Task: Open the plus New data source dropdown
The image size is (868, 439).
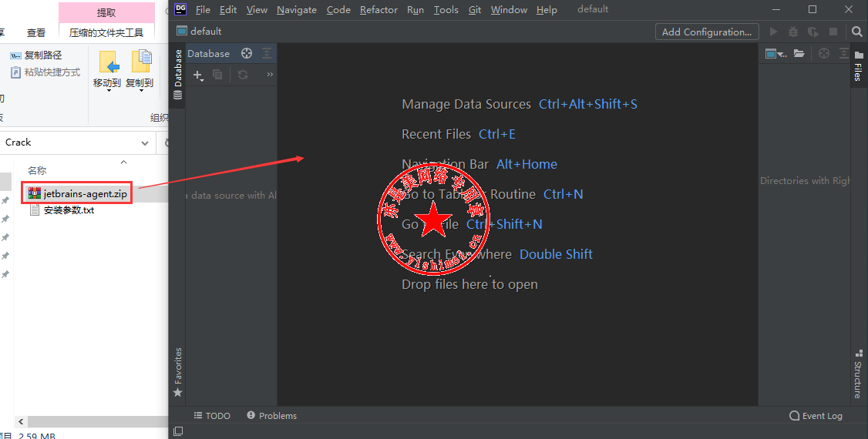Action: pos(198,75)
